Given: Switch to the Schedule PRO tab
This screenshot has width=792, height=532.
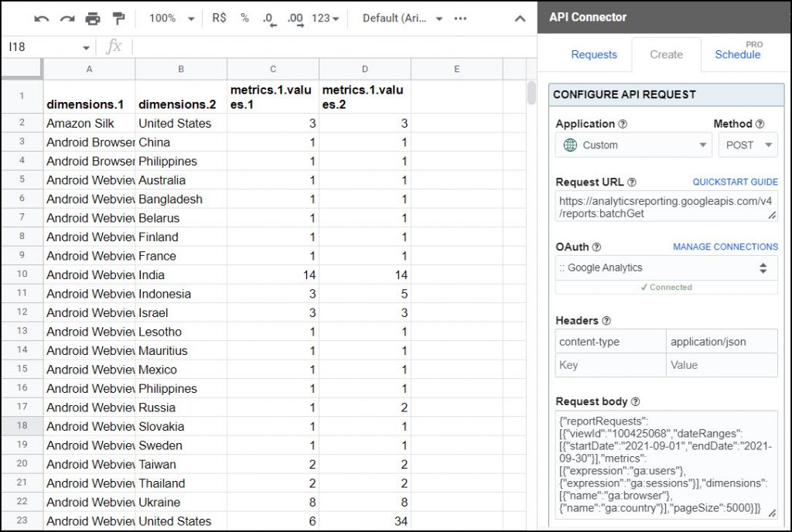Looking at the screenshot, I should (x=737, y=54).
